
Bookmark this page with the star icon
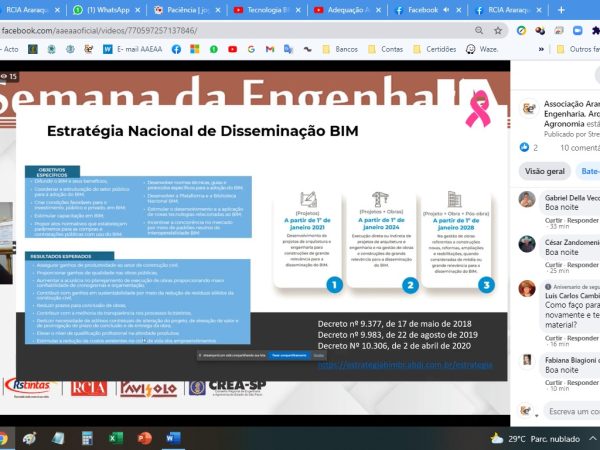pos(498,30)
